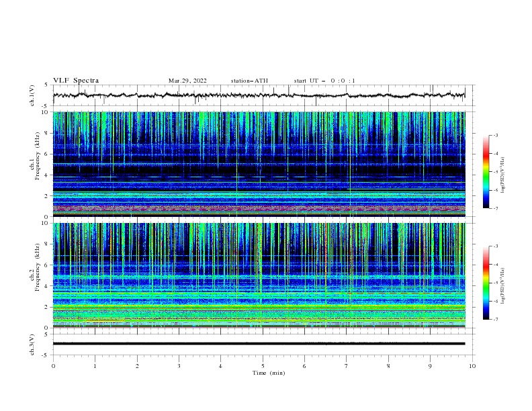The image size is (532, 411).
Task: Click the "1" tick on the time axis
Action: pyautogui.click(x=95, y=366)
